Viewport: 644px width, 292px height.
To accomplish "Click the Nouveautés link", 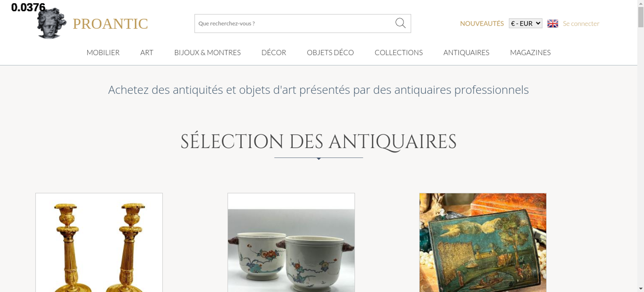I will click(x=482, y=23).
